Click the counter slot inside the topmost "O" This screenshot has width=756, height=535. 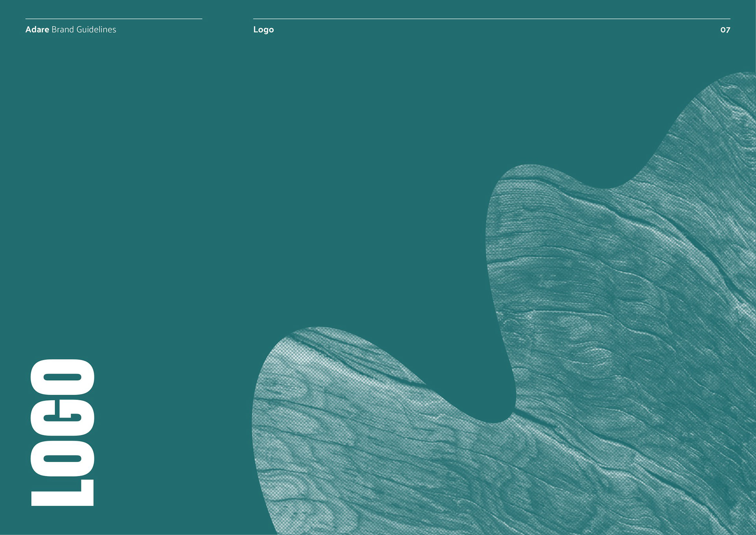pyautogui.click(x=62, y=377)
